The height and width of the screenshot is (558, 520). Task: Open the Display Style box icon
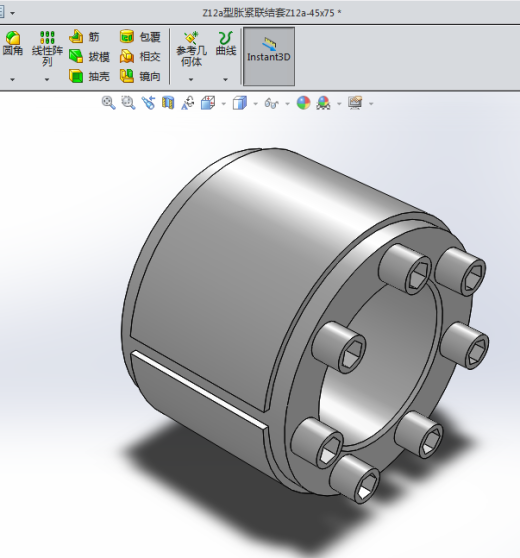pyautogui.click(x=240, y=103)
